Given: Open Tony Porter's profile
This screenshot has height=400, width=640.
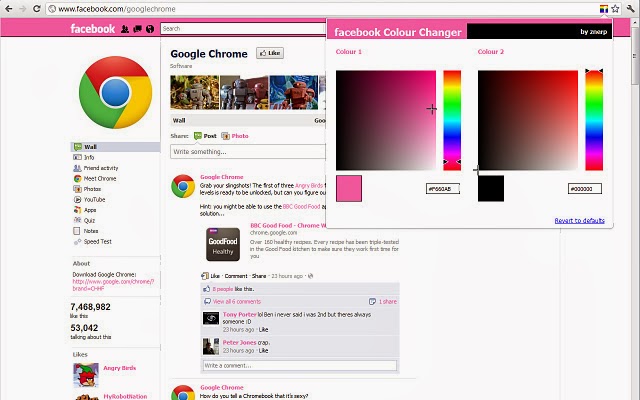Looking at the screenshot, I should click(x=240, y=314).
